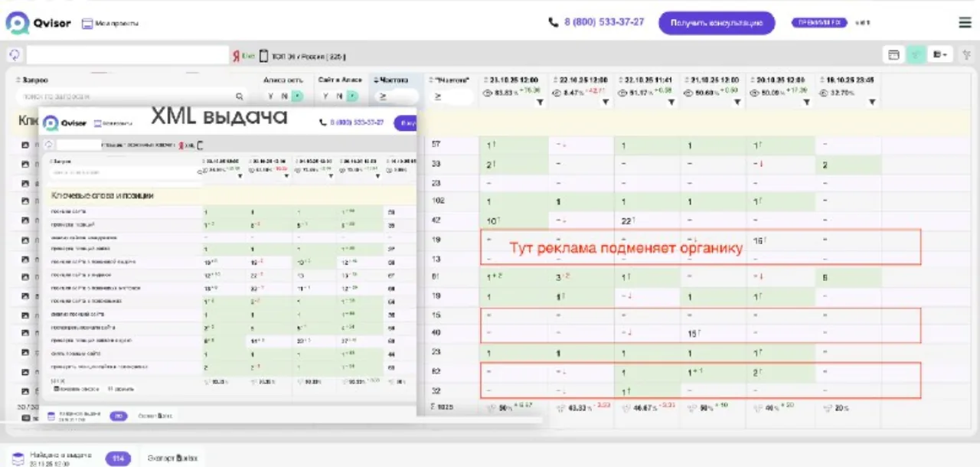Click the eye icon under 22.10.25 12:00
The image size is (980, 467).
[x=556, y=93]
